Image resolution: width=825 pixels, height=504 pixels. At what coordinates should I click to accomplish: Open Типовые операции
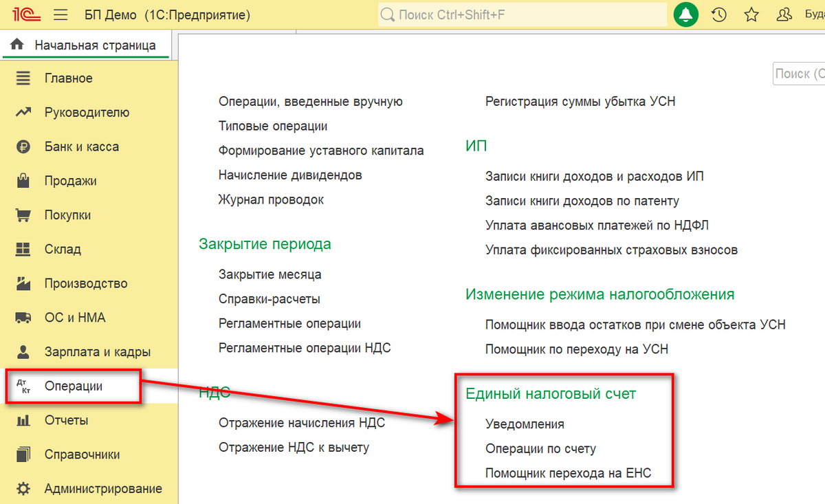273,127
